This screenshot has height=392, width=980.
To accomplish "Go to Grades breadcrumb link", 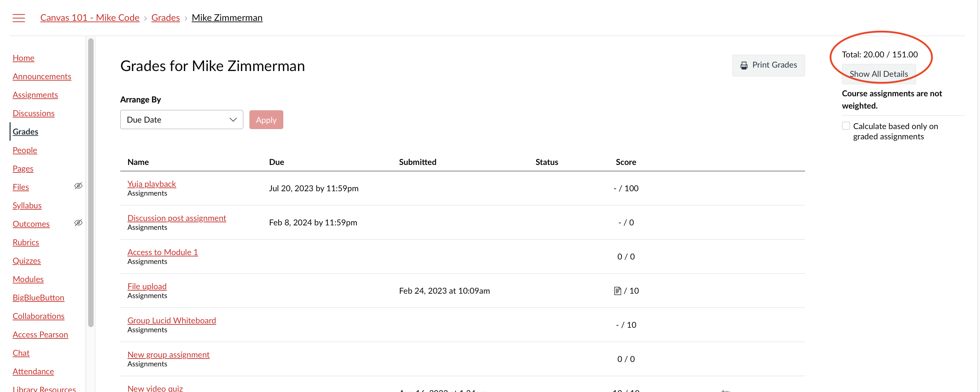I will 165,18.
